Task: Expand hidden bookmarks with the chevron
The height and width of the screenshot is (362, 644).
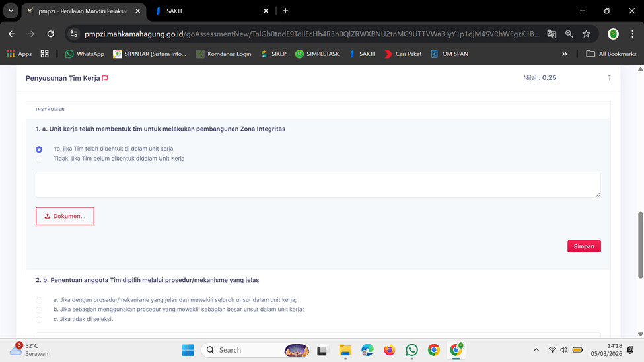Action: coord(565,54)
